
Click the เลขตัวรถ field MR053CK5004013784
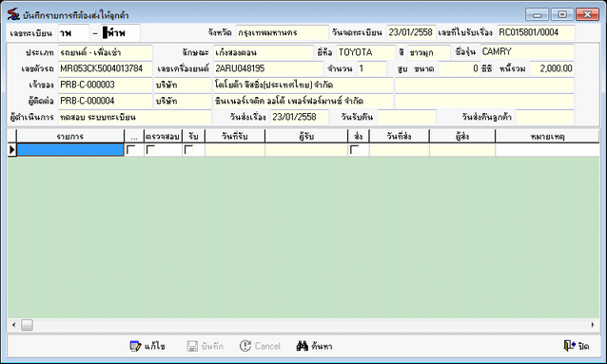coord(106,68)
